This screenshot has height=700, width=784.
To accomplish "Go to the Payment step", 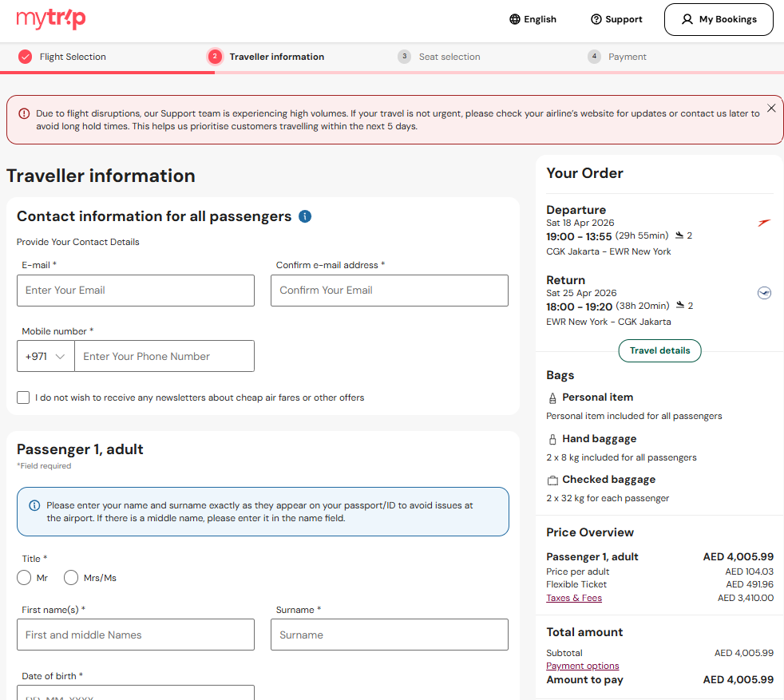I will tap(627, 57).
